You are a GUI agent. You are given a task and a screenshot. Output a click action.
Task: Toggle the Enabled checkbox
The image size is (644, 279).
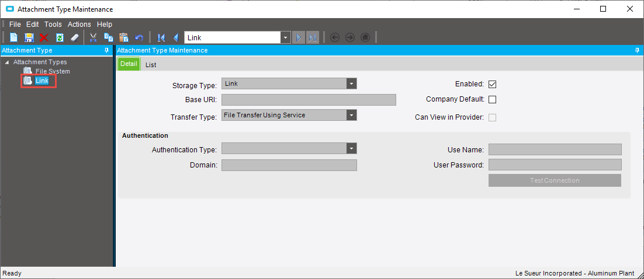tap(493, 84)
